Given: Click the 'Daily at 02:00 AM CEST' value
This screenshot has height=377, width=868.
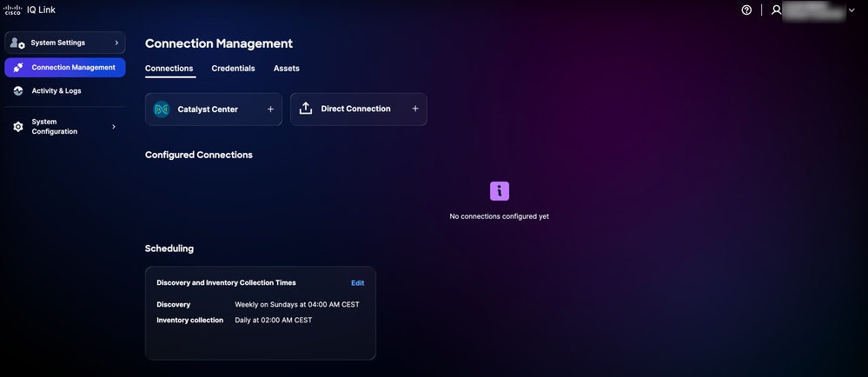Looking at the screenshot, I should (274, 320).
